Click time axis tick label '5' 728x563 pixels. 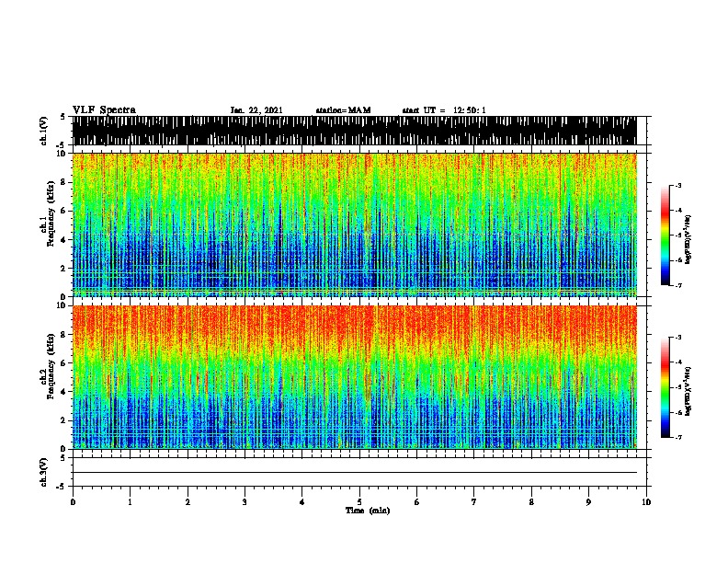(x=359, y=502)
